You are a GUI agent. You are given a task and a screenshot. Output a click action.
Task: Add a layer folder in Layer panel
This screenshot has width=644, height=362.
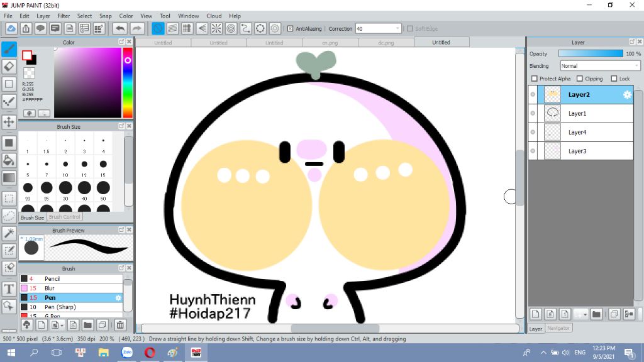pos(596,314)
